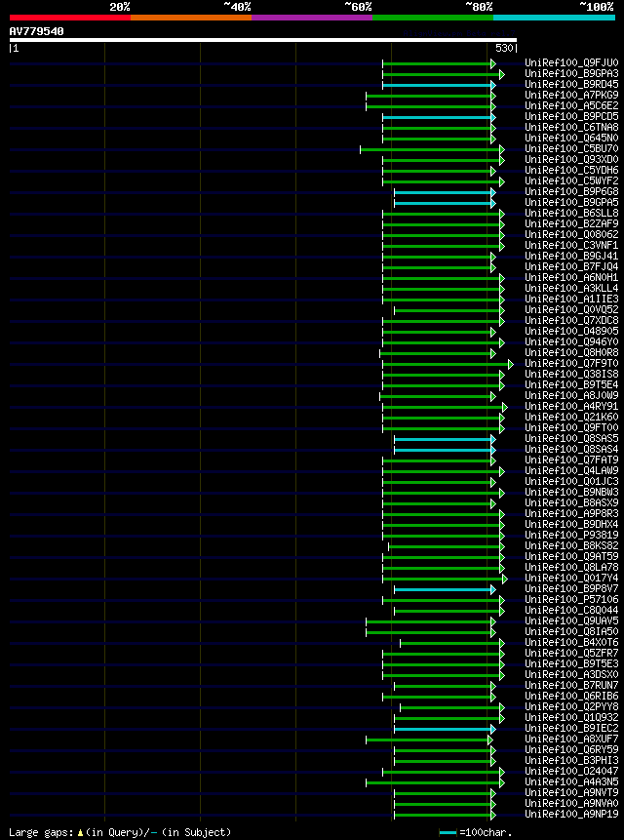This screenshot has width=624, height=840.
Task: Select the UniRef100_C6TNA8 label
Action: [x=571, y=128]
